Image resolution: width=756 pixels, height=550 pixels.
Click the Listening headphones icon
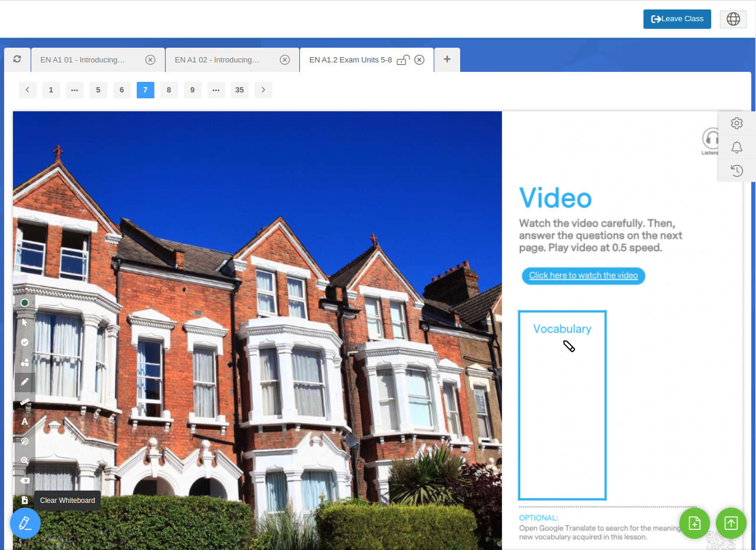coord(711,141)
